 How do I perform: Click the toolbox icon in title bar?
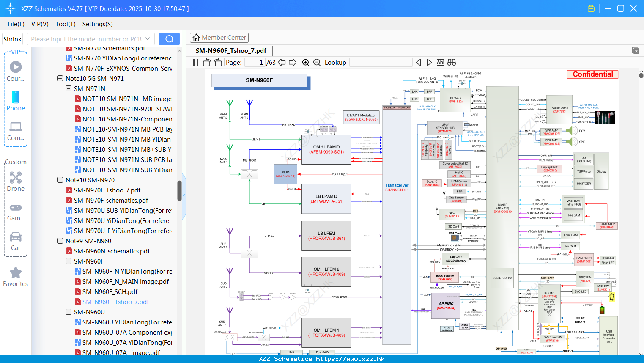click(591, 8)
